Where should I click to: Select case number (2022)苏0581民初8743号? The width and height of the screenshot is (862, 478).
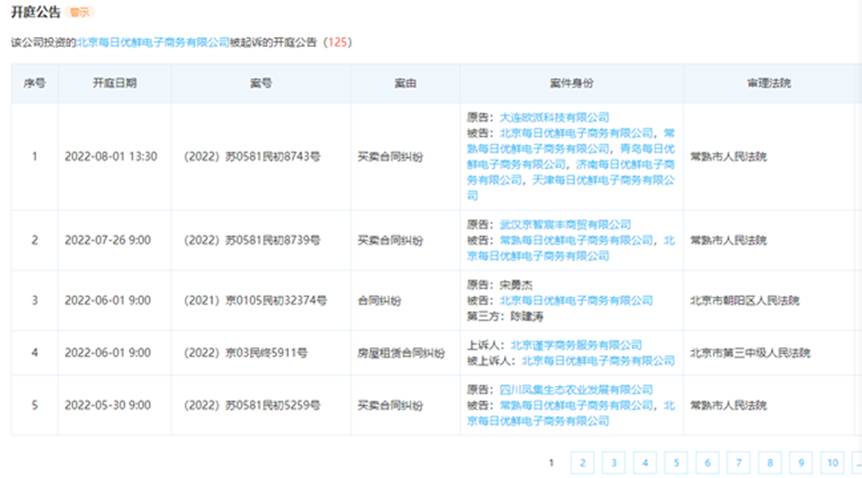[252, 157]
